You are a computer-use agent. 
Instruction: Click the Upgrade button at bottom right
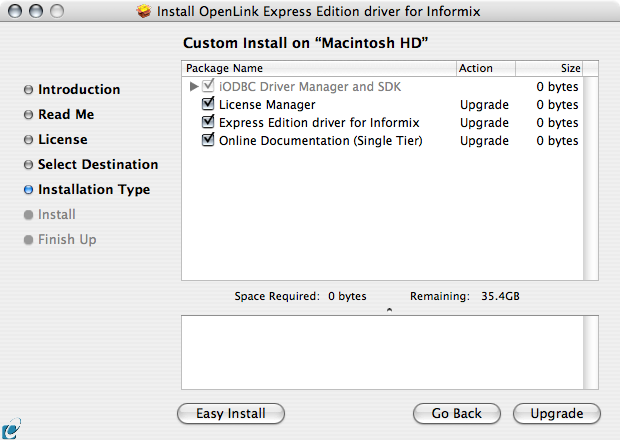pyautogui.click(x=557, y=414)
